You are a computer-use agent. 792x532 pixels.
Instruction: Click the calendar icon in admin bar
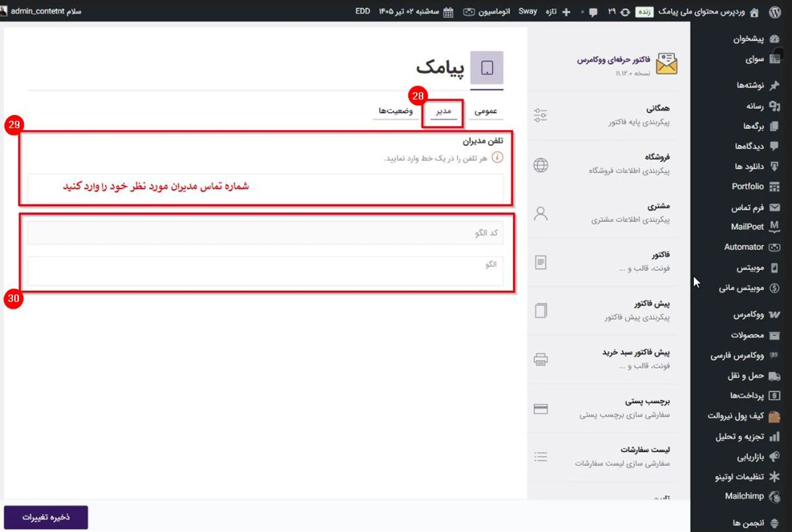[448, 12]
